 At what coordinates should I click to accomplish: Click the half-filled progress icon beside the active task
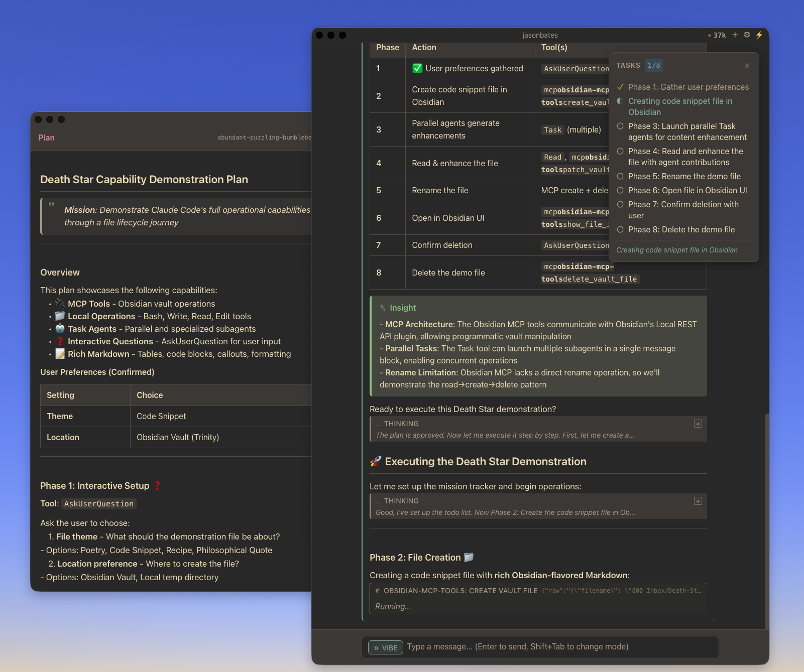621,101
